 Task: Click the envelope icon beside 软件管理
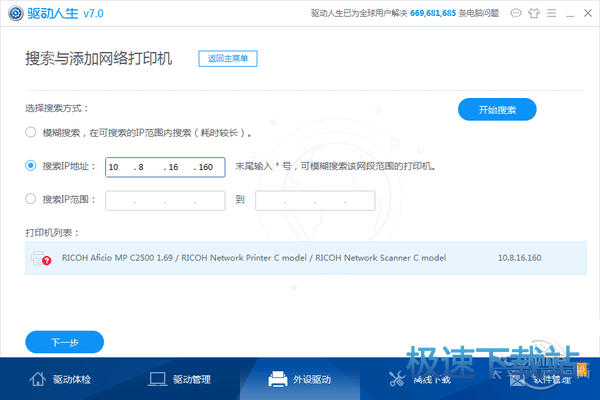[x=517, y=380]
